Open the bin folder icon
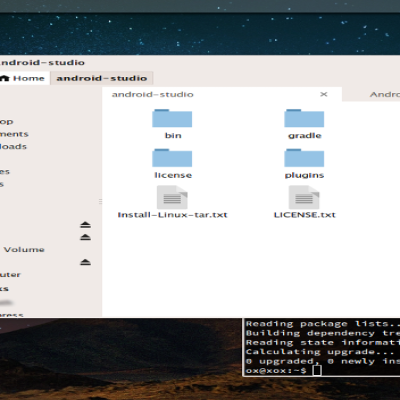The image size is (400, 400). (x=172, y=118)
